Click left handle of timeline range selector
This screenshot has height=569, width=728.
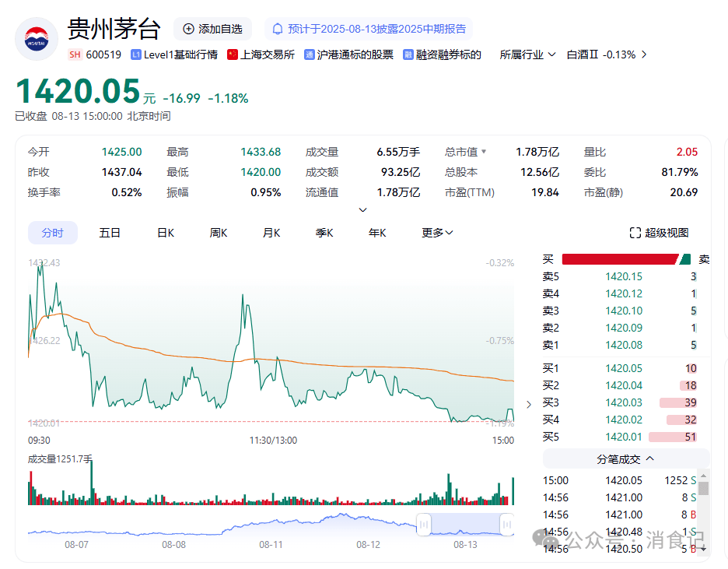point(423,525)
